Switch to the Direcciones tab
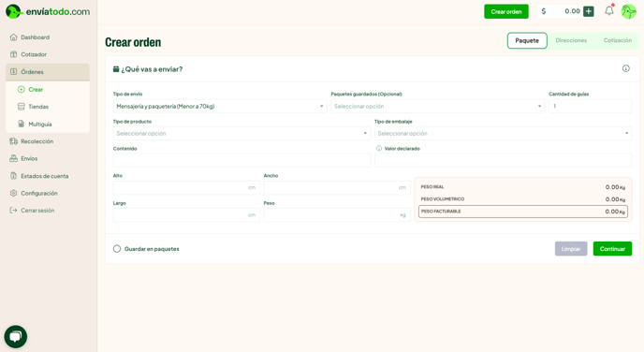This screenshot has height=352, width=644. (x=571, y=40)
